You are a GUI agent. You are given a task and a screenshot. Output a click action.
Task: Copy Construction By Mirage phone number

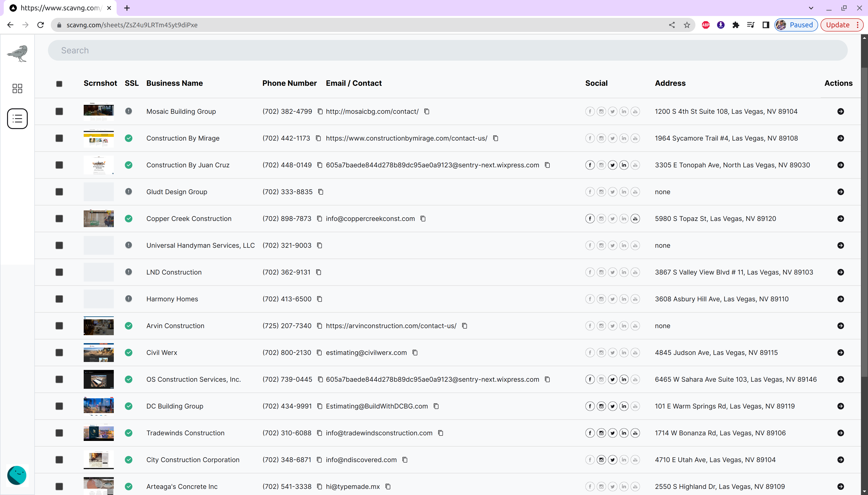point(318,138)
